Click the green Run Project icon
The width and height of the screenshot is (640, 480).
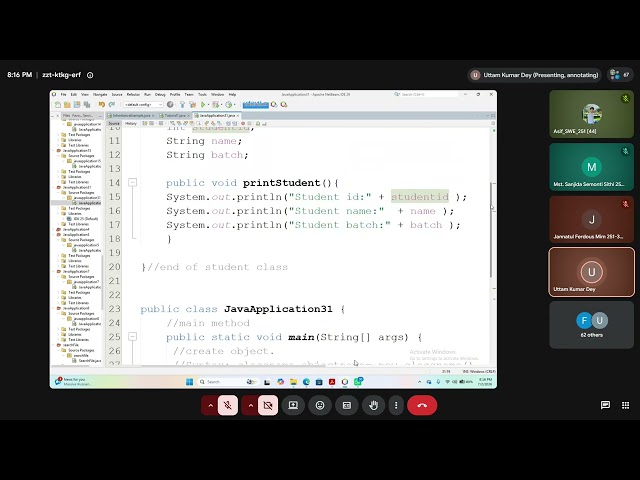click(203, 105)
